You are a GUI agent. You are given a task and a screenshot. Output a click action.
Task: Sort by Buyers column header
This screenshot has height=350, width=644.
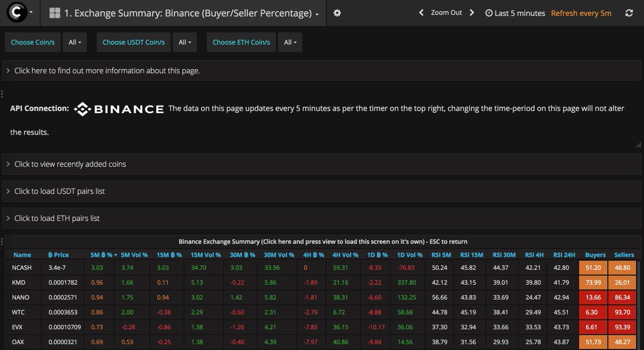[595, 255]
